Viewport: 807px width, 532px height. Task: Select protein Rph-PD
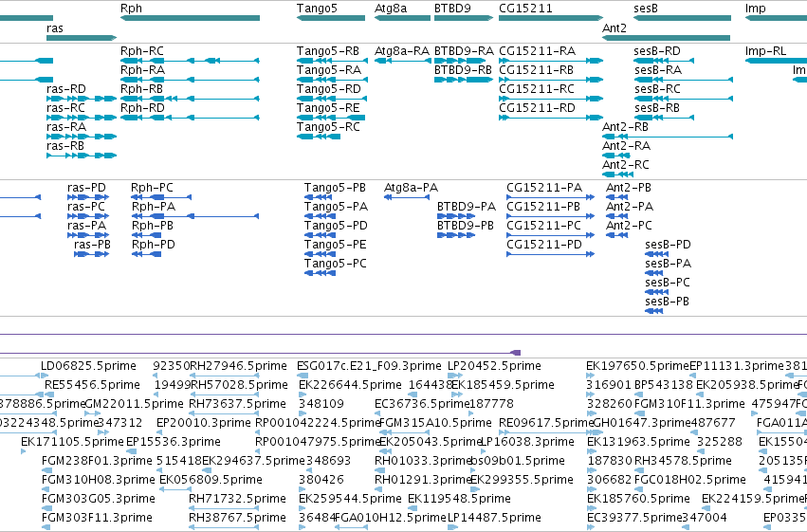click(147, 254)
